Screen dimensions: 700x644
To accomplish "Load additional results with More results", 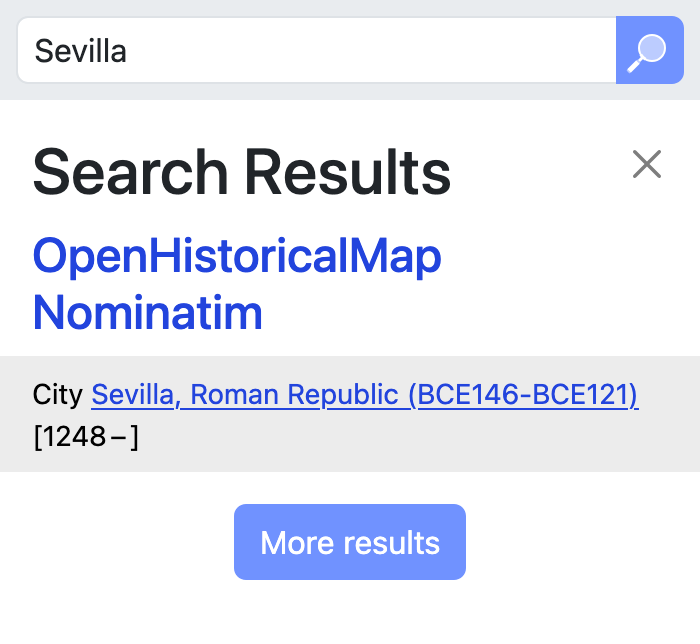I will click(x=350, y=542).
